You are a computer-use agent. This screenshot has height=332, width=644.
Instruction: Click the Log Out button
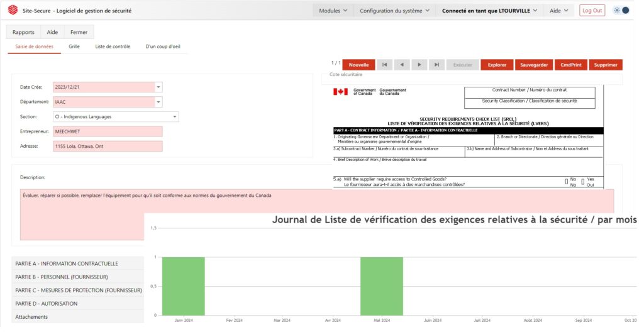(592, 10)
